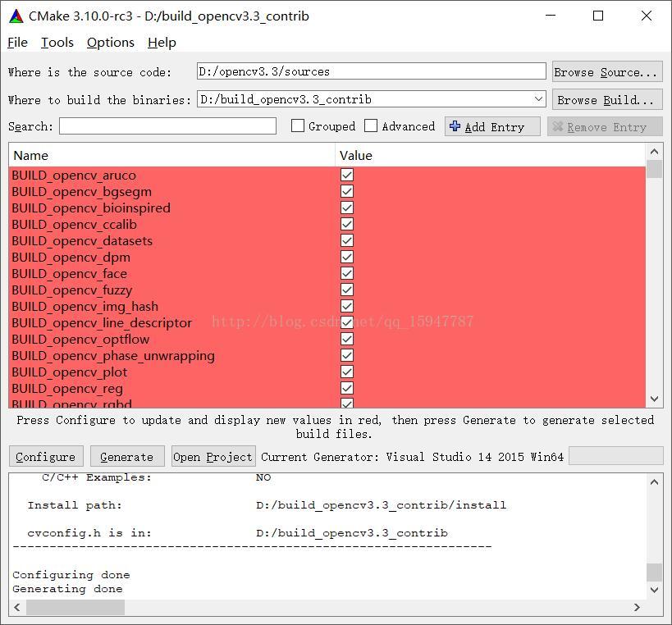Open the build binaries path dropdown
The height and width of the screenshot is (625, 672).
pos(538,99)
